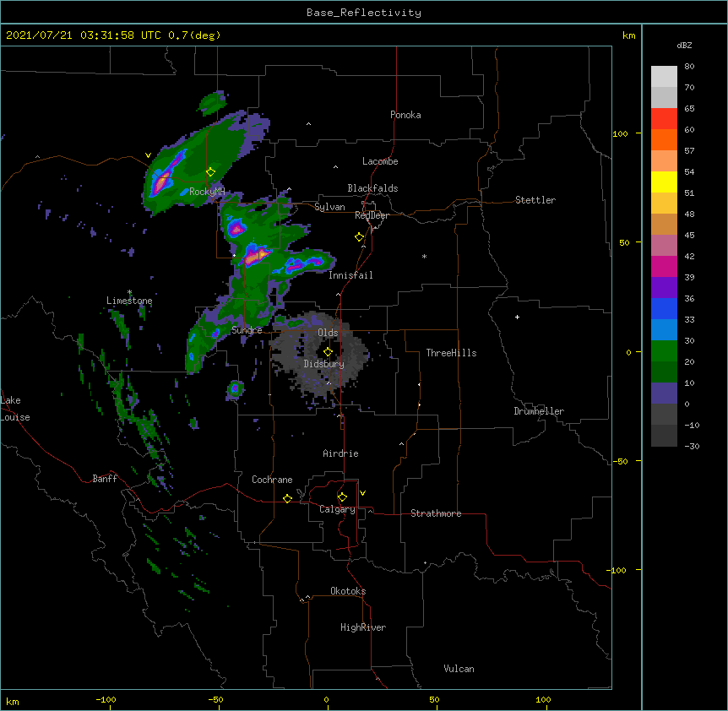
Task: Pick the bright green 20–30 dBZ legend swatch
Action: [x=664, y=351]
